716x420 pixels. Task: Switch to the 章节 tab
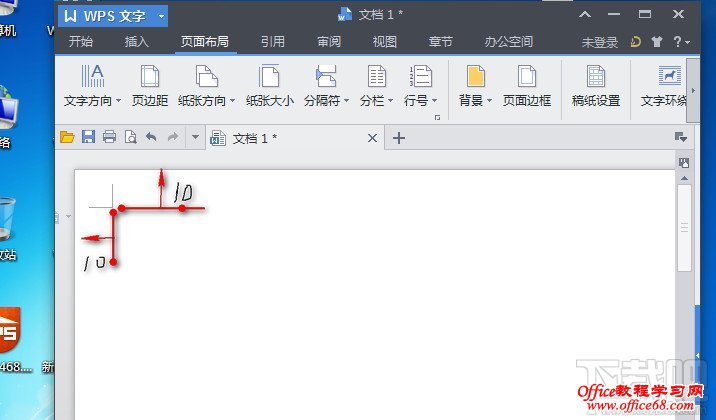click(441, 42)
